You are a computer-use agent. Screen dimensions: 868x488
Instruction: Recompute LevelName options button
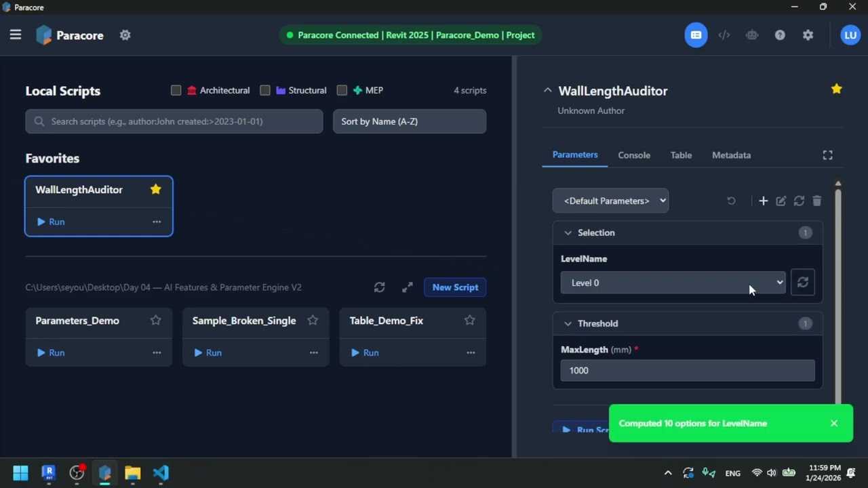click(x=803, y=283)
